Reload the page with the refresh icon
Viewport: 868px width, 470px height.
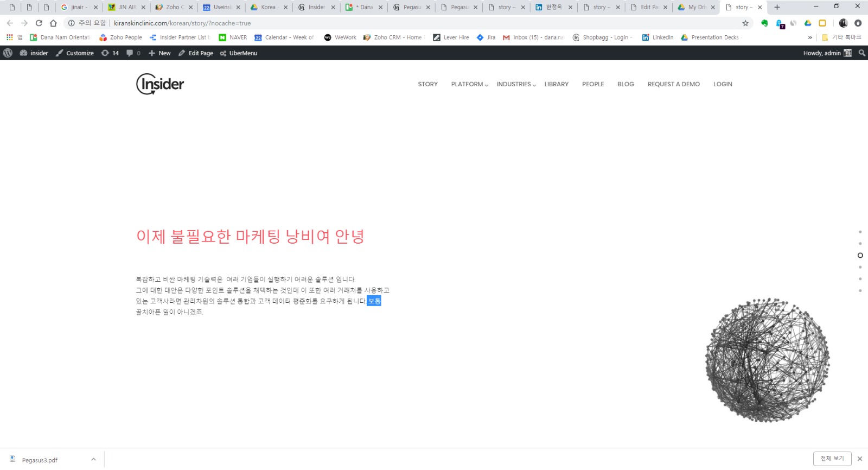tap(39, 23)
